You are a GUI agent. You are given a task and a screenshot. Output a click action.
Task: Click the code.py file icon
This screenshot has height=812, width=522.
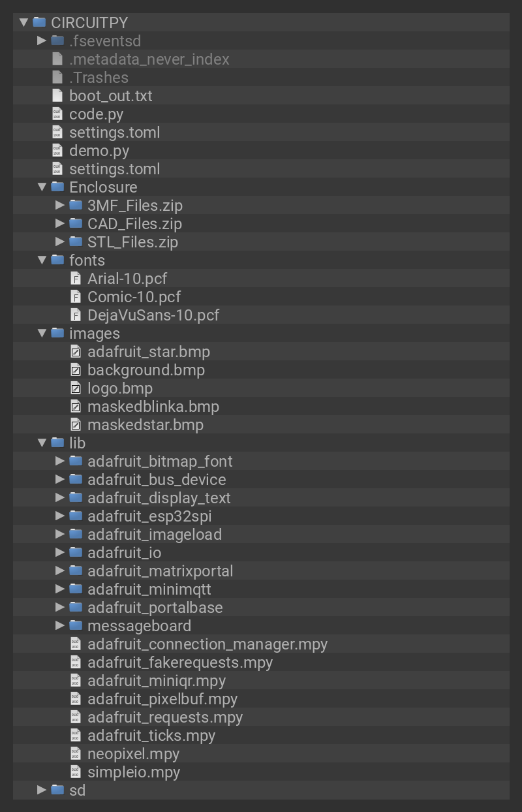[x=57, y=114]
